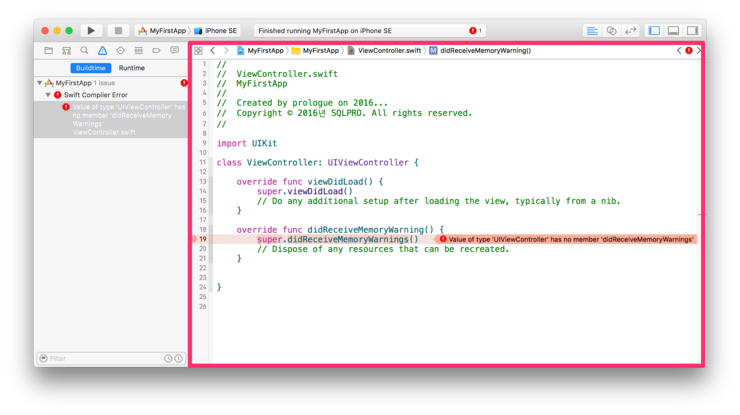
Task: Jump to previous issue arrow
Action: pos(679,51)
